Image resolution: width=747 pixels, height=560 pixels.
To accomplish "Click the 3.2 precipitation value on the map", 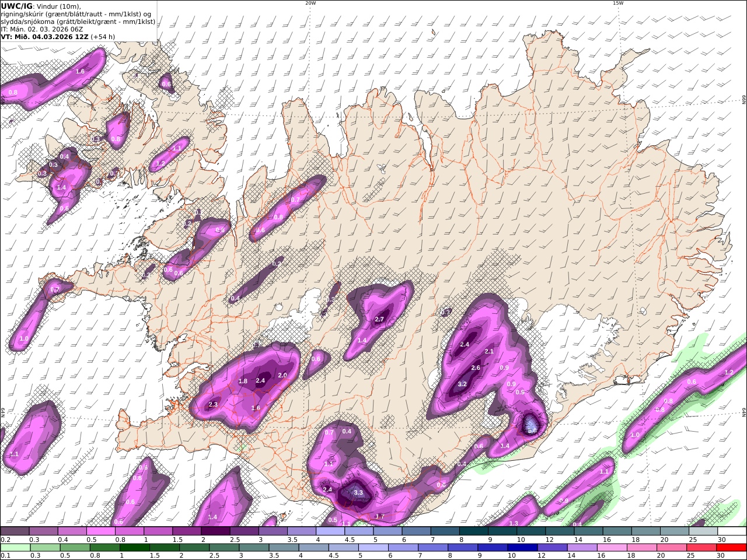I will point(462,384).
